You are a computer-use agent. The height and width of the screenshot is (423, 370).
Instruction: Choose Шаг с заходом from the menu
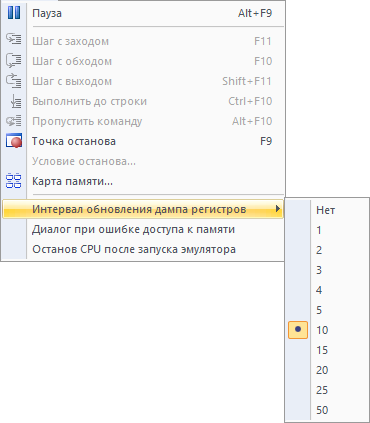(x=143, y=41)
